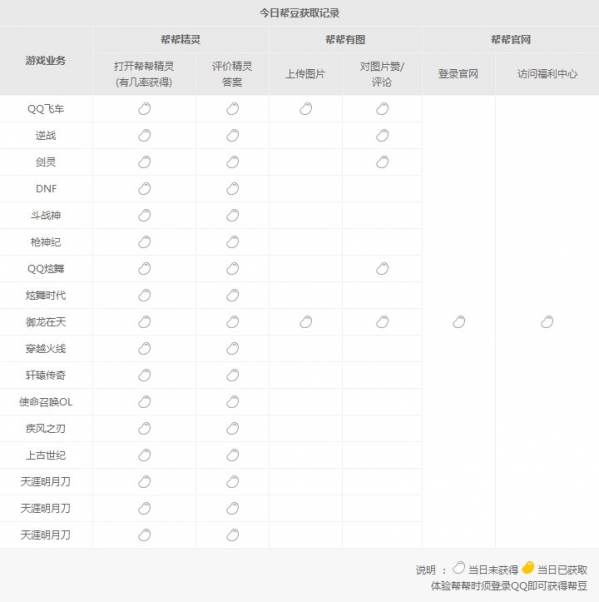
Task: Click the 访问福利中心 column header
Action: coord(547,74)
